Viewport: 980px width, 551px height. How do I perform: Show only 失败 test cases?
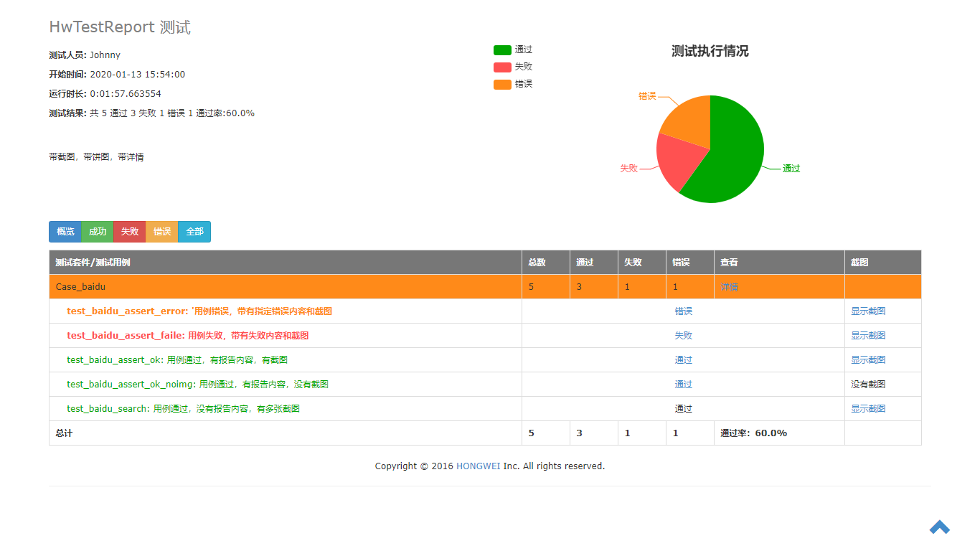[x=130, y=232]
